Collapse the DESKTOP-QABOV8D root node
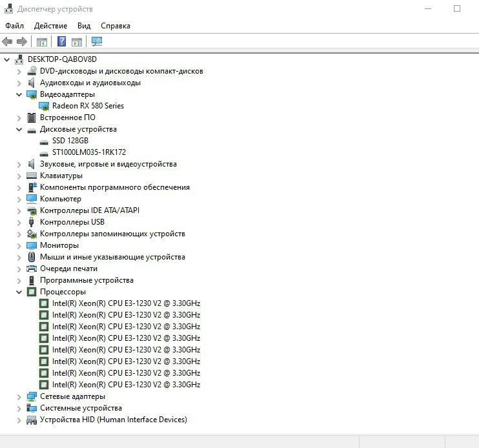Screen dimensions: 479x448 [6, 60]
